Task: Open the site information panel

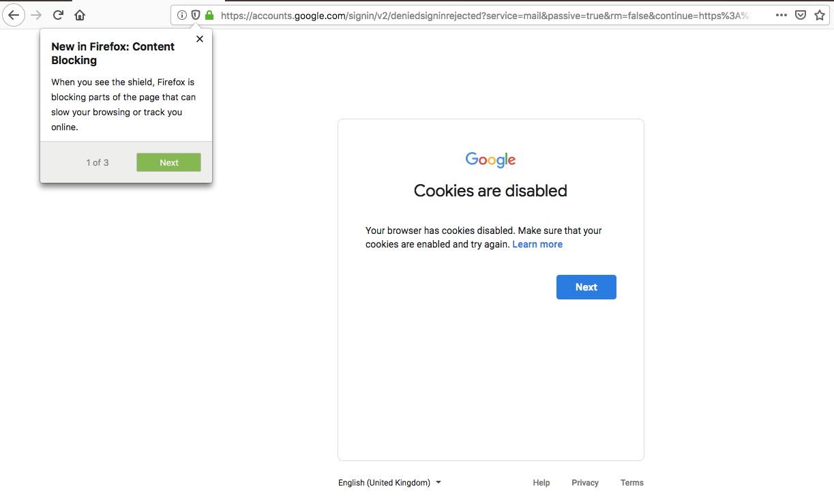Action: pos(181,15)
